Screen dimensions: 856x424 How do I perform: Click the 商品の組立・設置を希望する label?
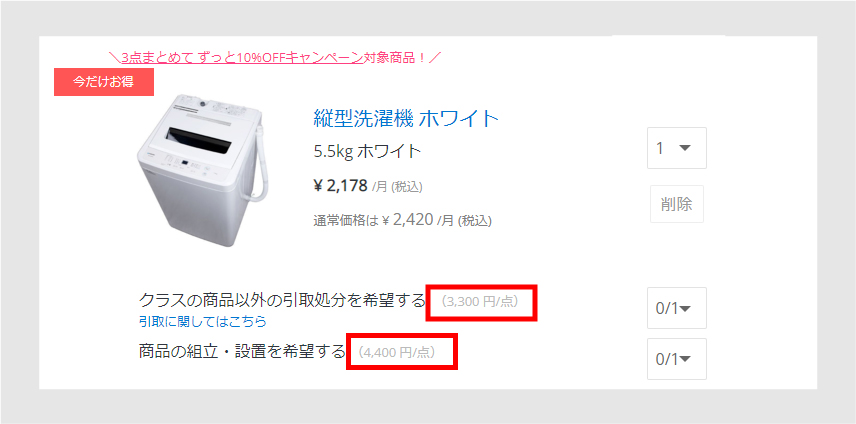242,351
